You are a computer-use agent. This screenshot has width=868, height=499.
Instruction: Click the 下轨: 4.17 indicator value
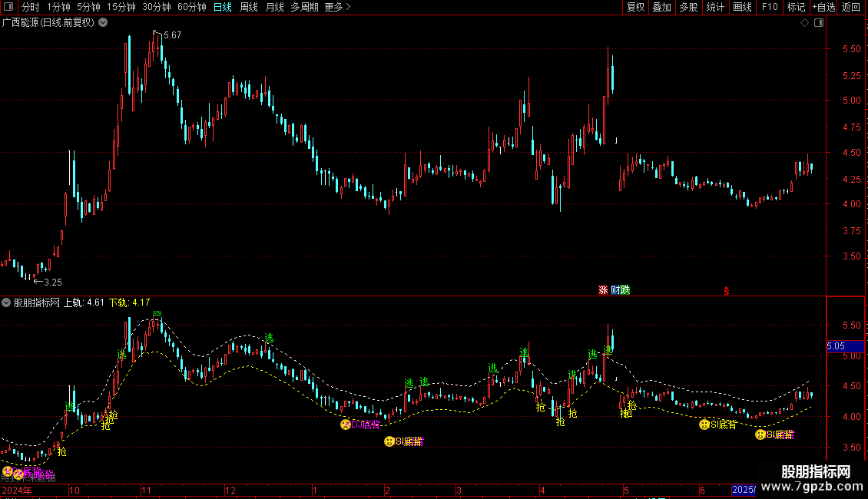pos(130,302)
